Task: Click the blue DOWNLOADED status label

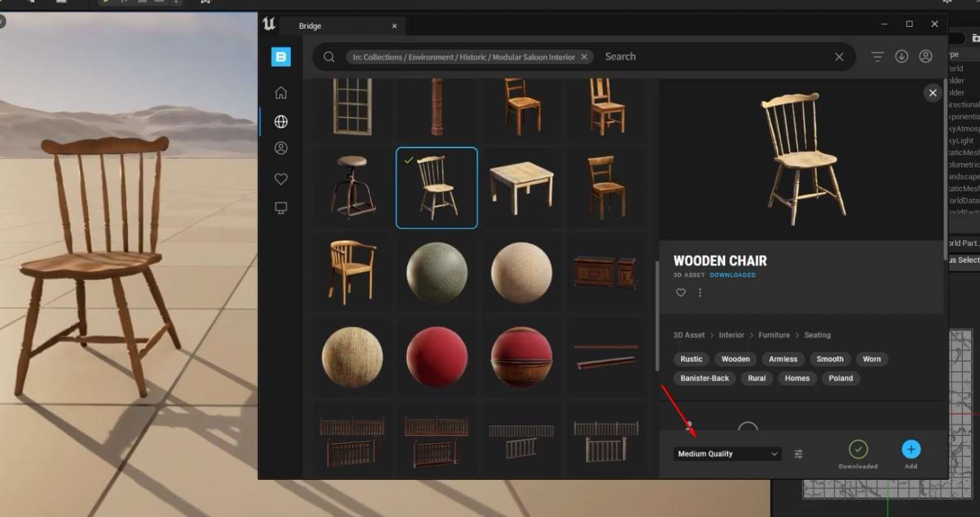Action: 732,275
